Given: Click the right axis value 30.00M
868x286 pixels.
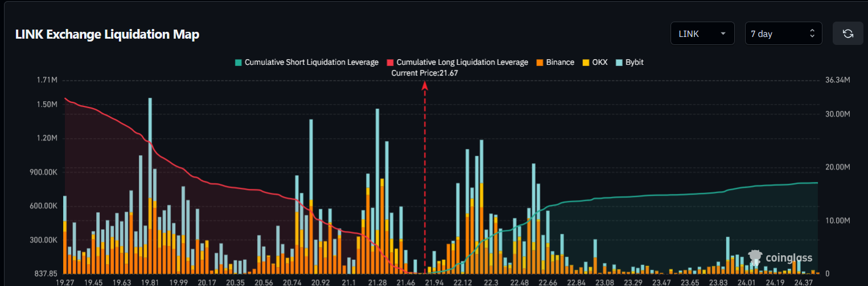Looking at the screenshot, I should pyautogui.click(x=837, y=114).
